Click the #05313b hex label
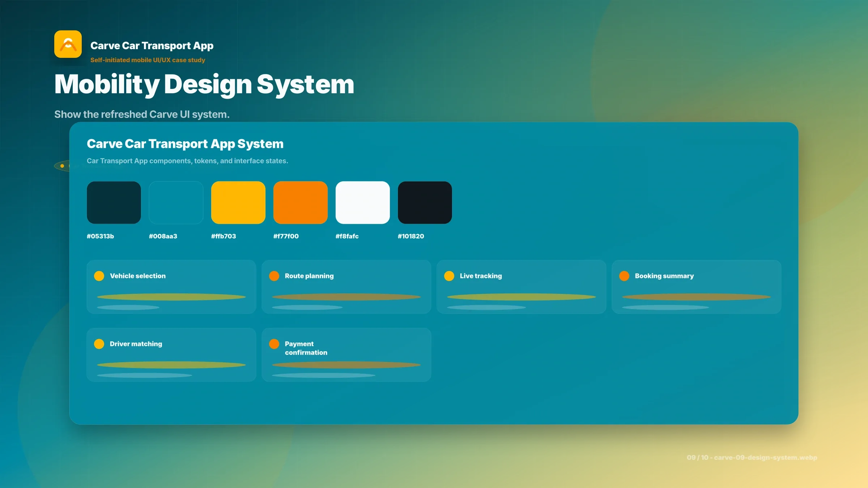This screenshot has height=488, width=868. point(100,236)
